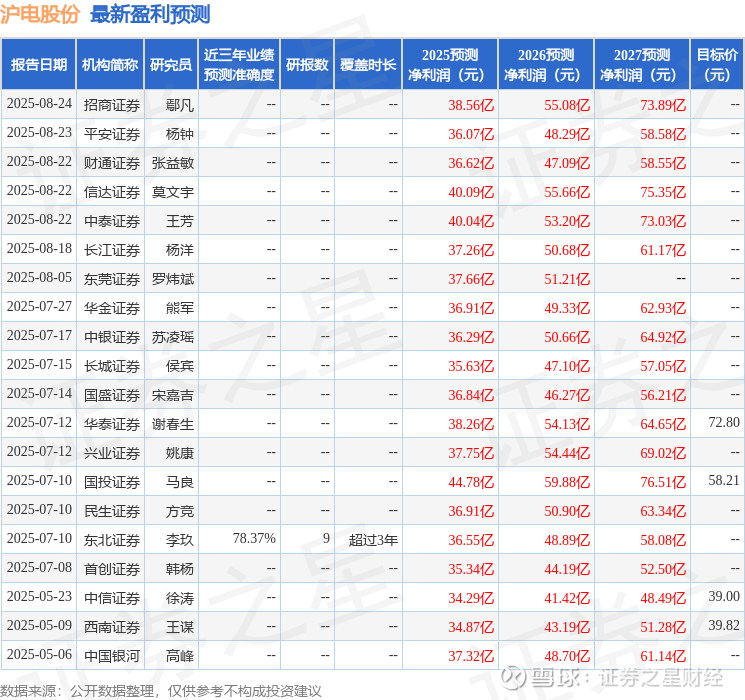Click the 39.00 target price
Screen dimensions: 745x700
coord(724,596)
